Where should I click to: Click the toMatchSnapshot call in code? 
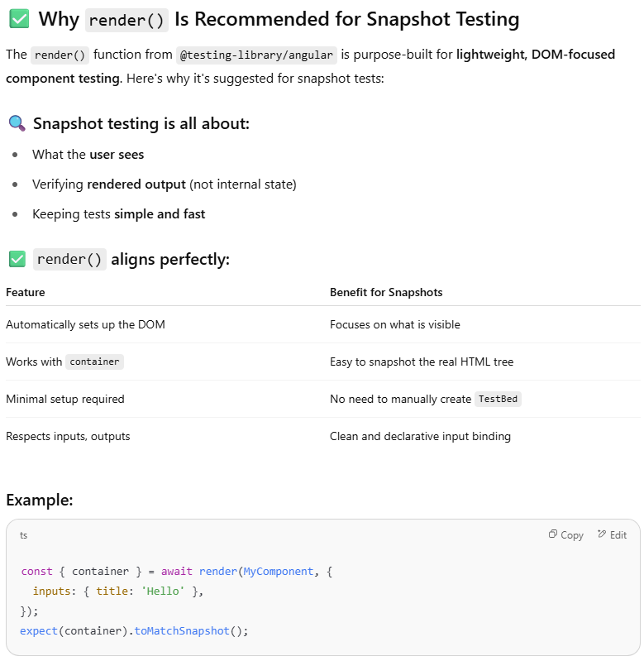tap(182, 630)
